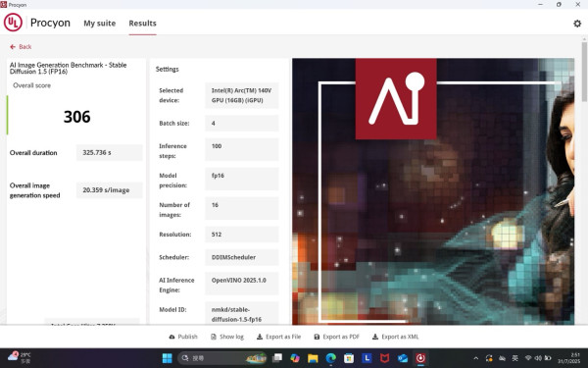Click the AI Image Generation Benchmark title
588x368 pixels.
pyautogui.click(x=69, y=68)
